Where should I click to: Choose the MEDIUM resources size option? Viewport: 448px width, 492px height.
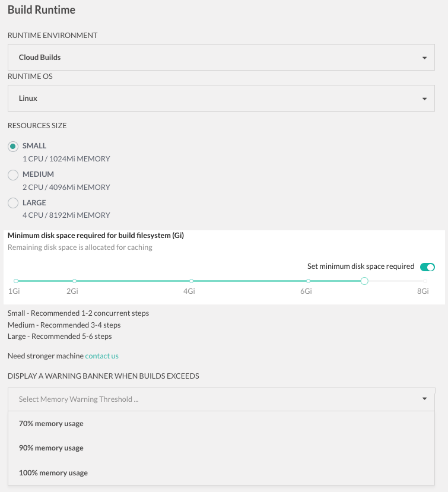point(13,174)
